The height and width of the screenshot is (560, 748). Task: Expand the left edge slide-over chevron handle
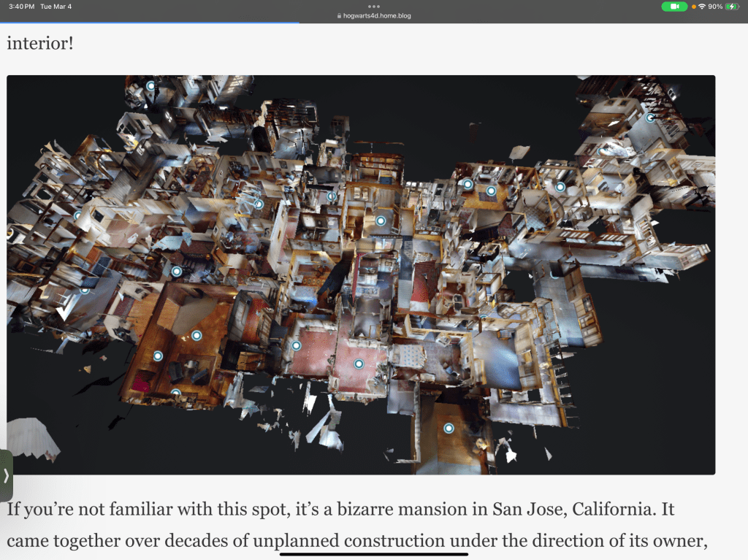6,476
